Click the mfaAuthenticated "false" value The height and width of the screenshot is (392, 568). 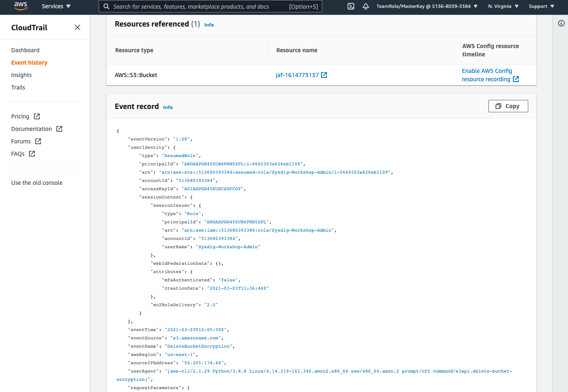(x=228, y=280)
